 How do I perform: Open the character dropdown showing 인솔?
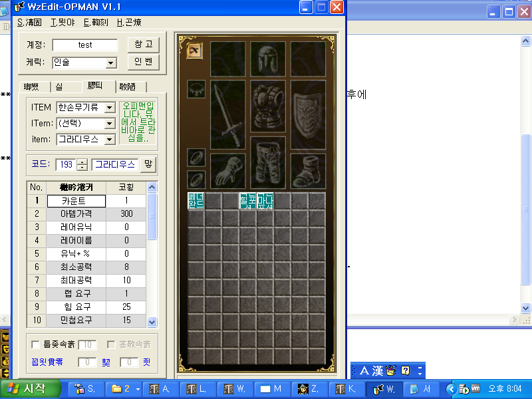[x=110, y=63]
